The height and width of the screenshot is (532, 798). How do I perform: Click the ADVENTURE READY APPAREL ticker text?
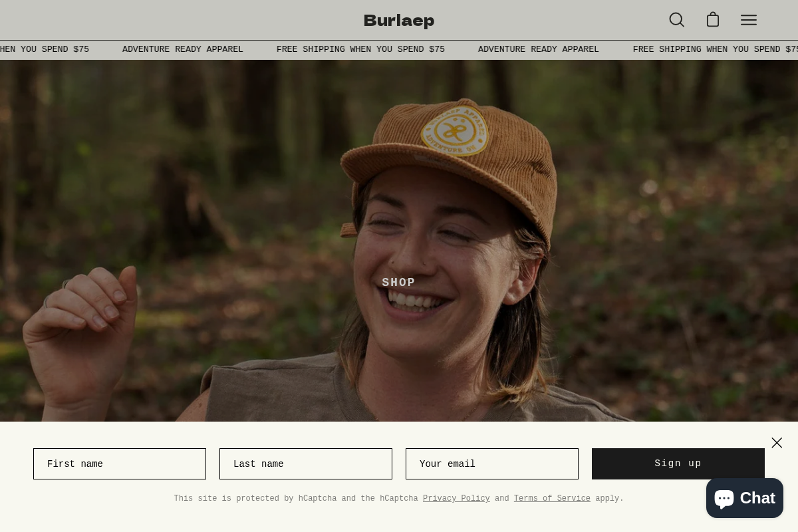182,49
